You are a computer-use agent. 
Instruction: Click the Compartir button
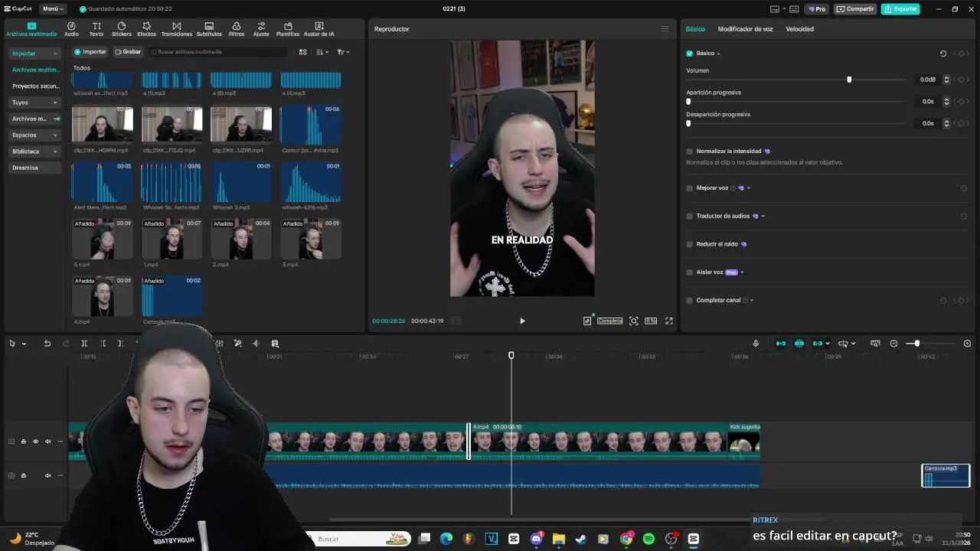pos(855,9)
